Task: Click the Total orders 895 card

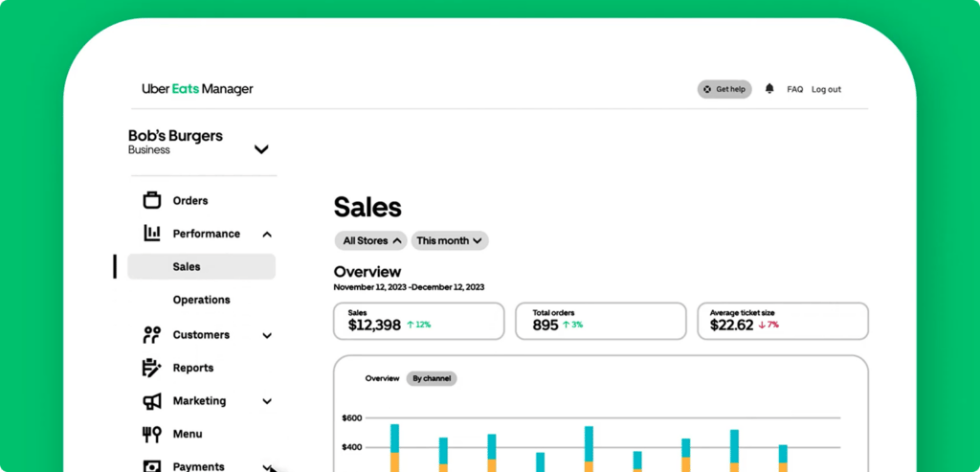Action: pos(601,322)
